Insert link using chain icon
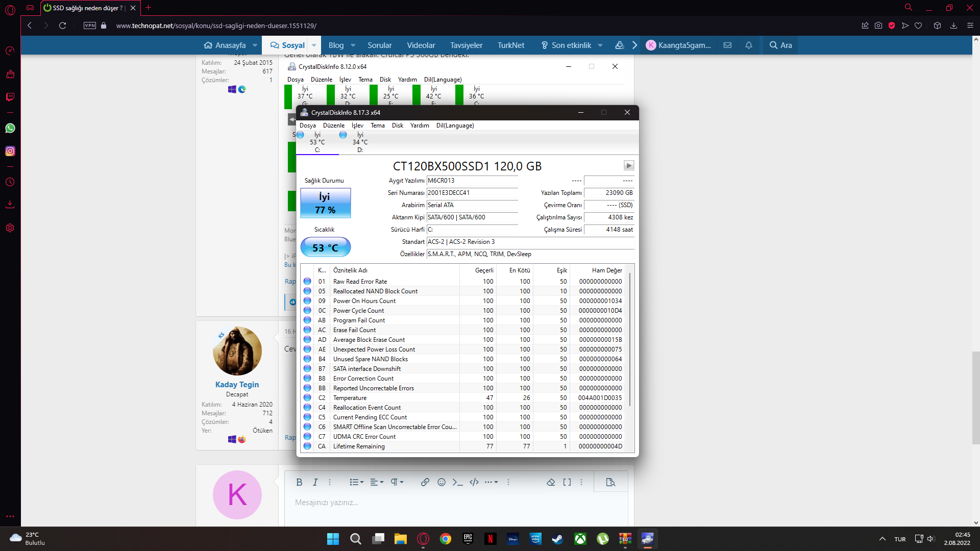Viewport: 980px width, 551px height. click(x=425, y=482)
